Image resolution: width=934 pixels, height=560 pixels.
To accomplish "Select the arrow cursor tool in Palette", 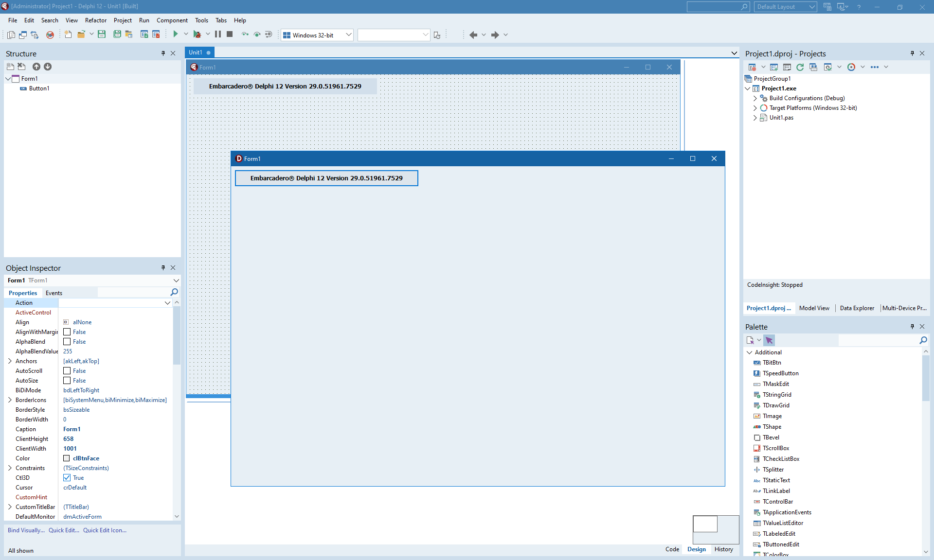I will tap(769, 340).
